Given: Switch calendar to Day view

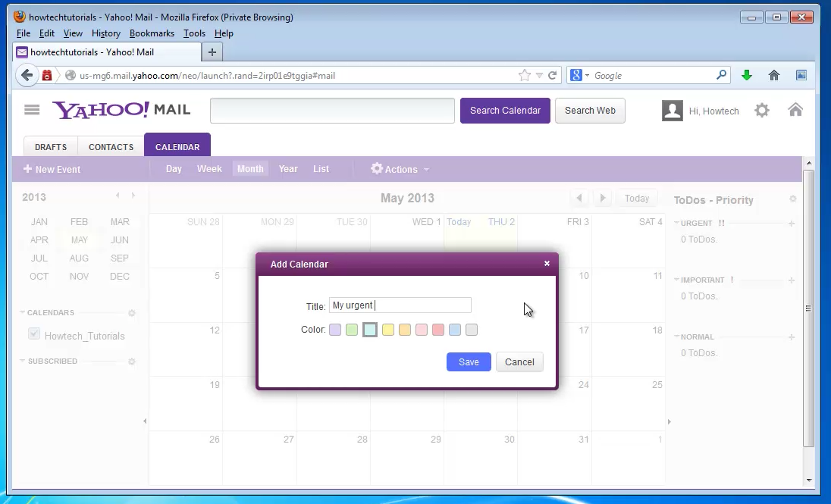Looking at the screenshot, I should (x=174, y=169).
